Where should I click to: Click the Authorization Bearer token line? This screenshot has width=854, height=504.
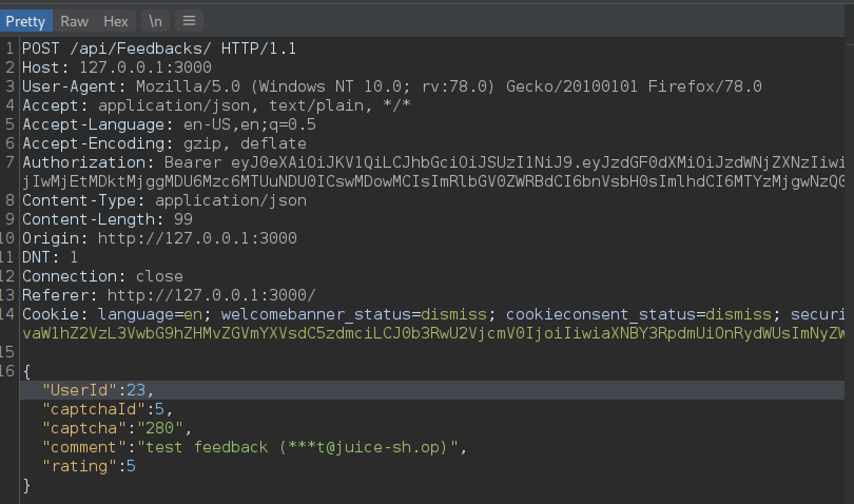[x=433, y=162]
